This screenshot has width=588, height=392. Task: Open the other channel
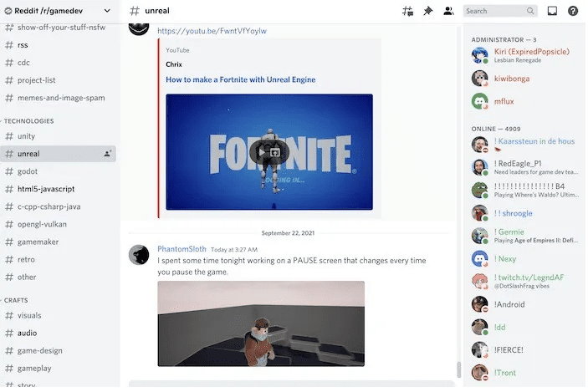58,277
